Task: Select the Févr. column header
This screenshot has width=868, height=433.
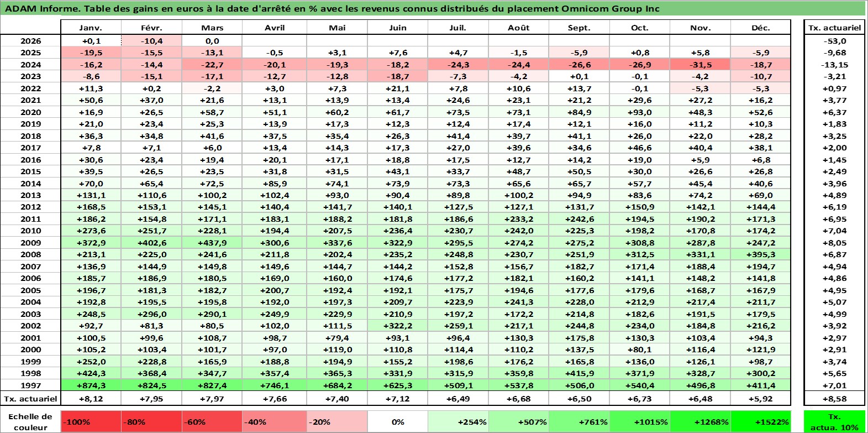Action: pos(151,28)
